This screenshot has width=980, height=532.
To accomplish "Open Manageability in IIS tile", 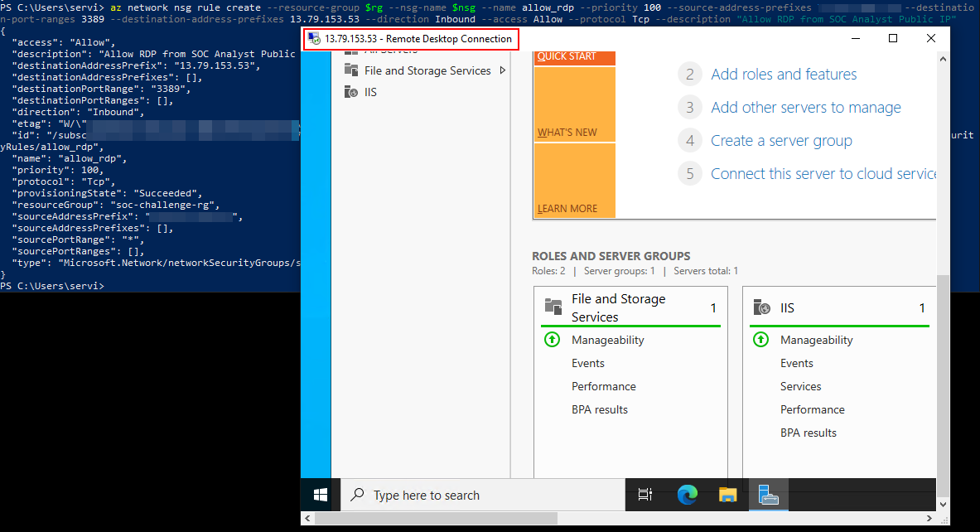I will tap(816, 340).
